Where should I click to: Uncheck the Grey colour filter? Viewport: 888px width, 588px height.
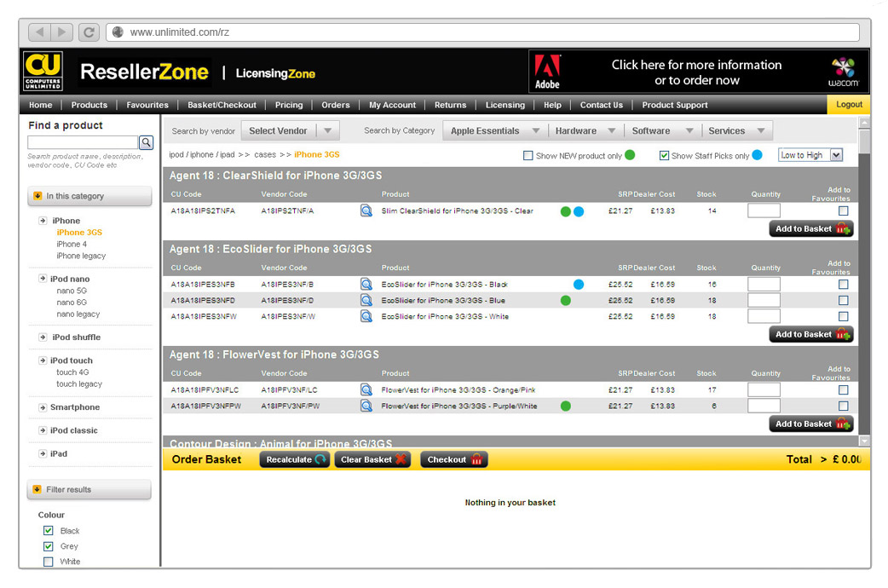(x=48, y=546)
